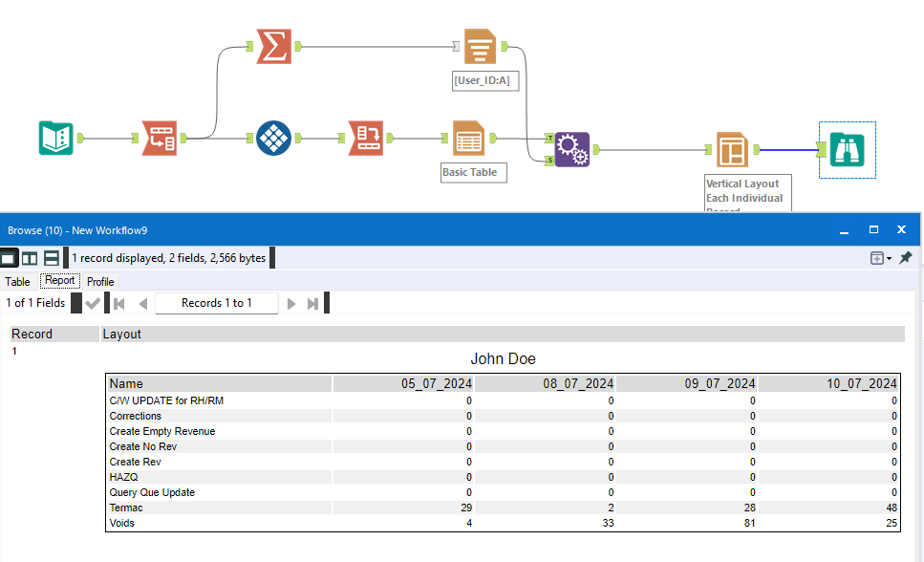
Task: Toggle single pane view in Browse toolbar
Action: point(11,257)
